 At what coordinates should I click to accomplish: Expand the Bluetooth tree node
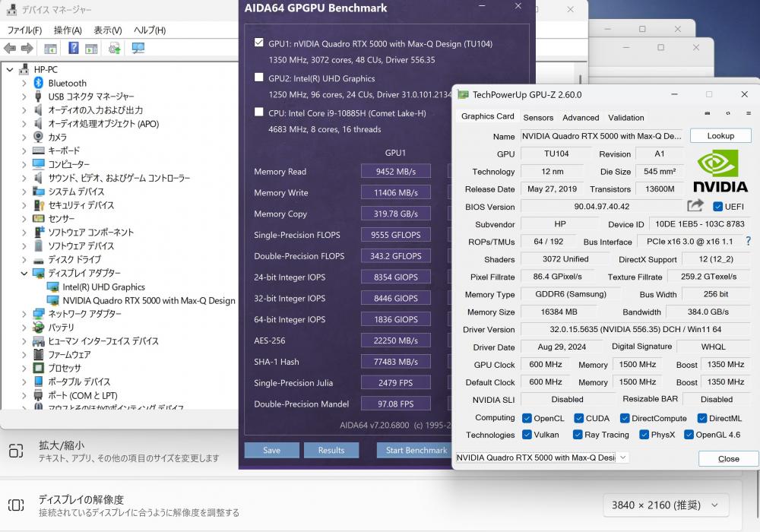24,83
